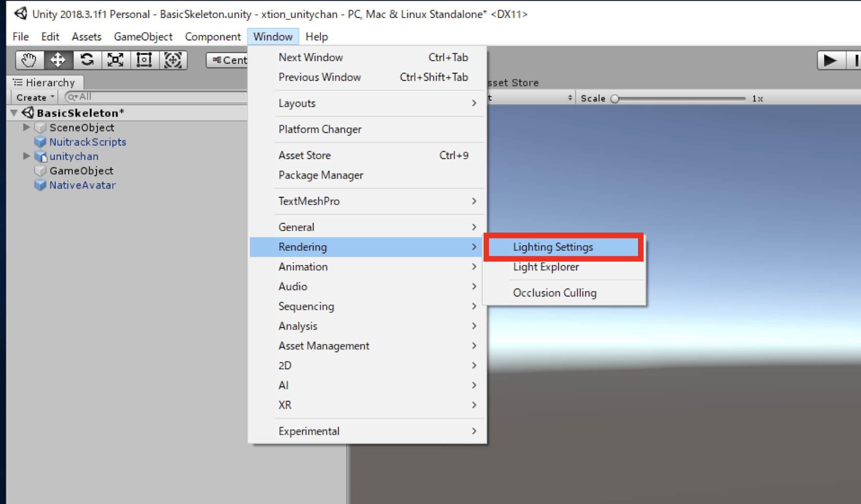Select the Move tool in the toolbar

tap(58, 60)
